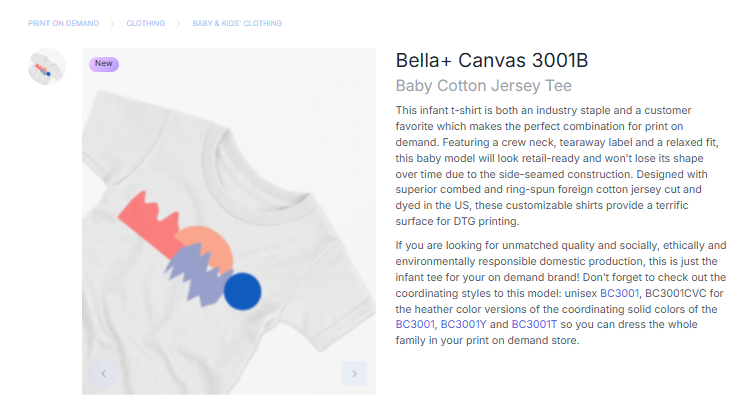This screenshot has width=753, height=420.
Task: Show the previous product image
Action: [x=103, y=374]
